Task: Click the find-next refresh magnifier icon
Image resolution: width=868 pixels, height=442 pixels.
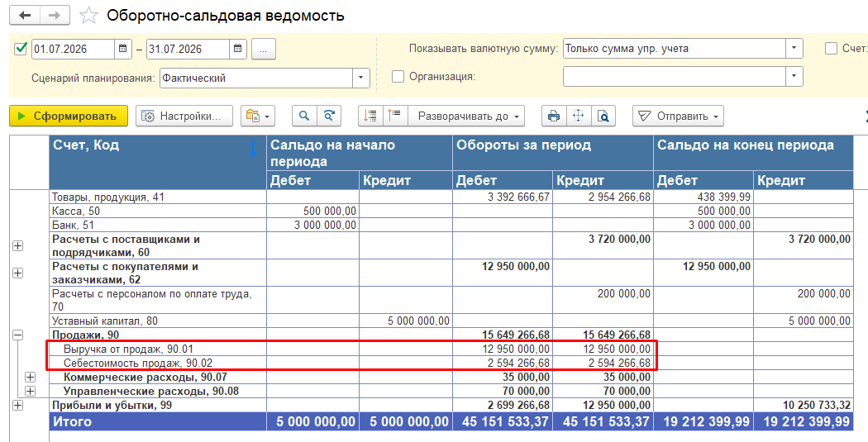Action: click(329, 116)
